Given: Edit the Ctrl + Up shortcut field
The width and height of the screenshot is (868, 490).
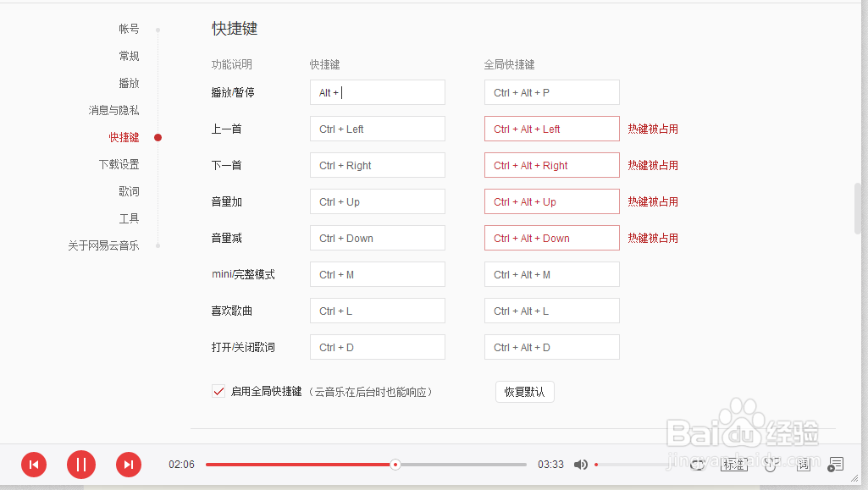Looking at the screenshot, I should pyautogui.click(x=378, y=202).
